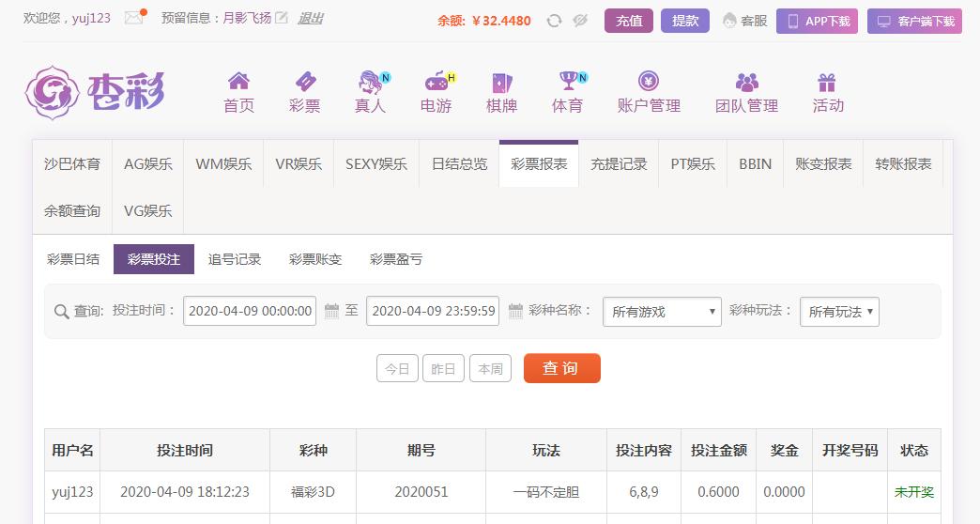Switch to SEXY娱乐 tab
The image size is (980, 524).
tap(376, 163)
